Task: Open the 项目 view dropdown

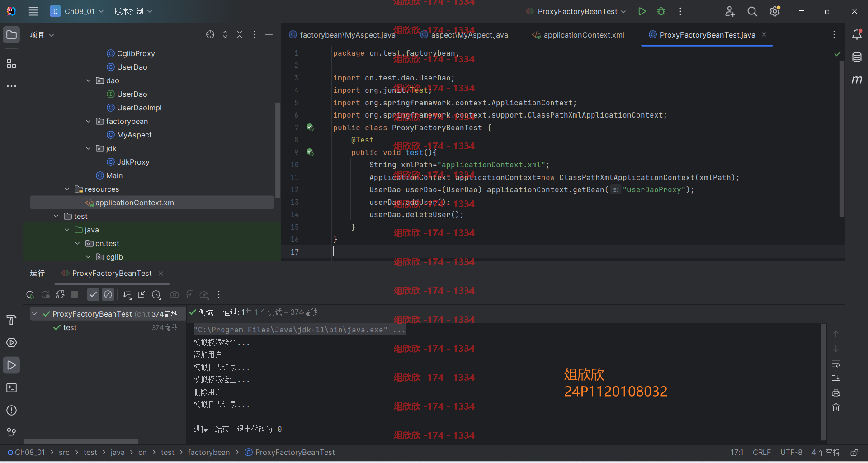Action: click(42, 35)
